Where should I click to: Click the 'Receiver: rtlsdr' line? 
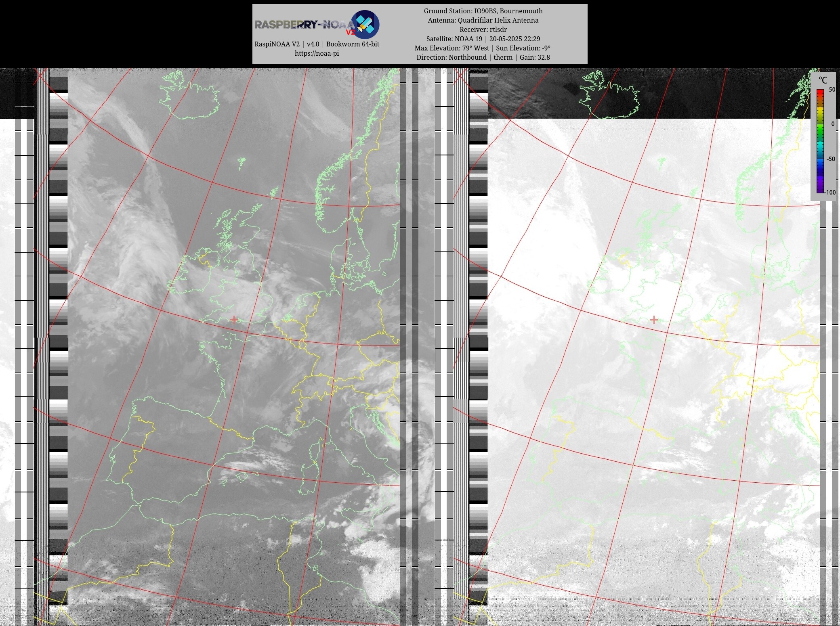point(483,29)
